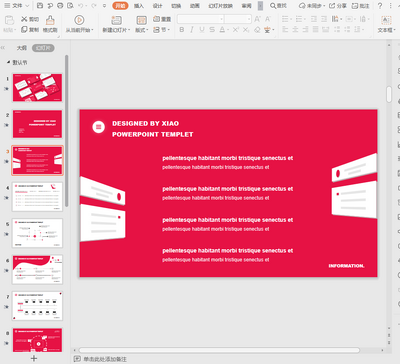Screen dimensions: 400x364
Task: Toggle Superscript formatting
Action: tap(235, 30)
